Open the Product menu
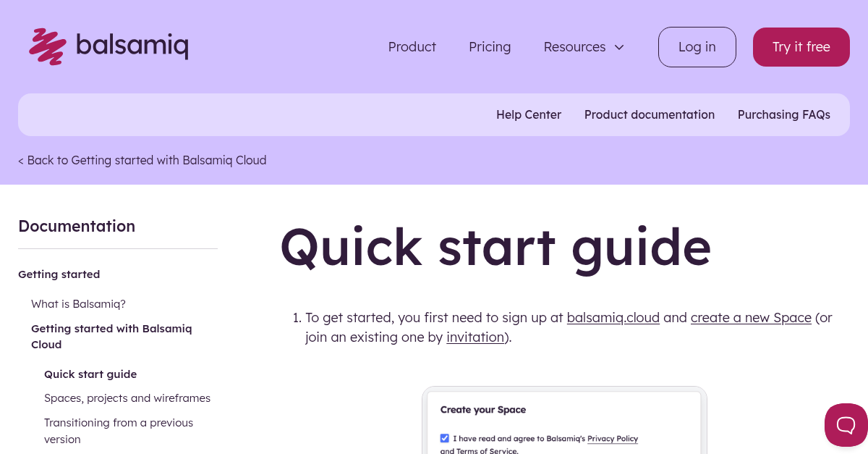The height and width of the screenshot is (454, 868). (412, 46)
